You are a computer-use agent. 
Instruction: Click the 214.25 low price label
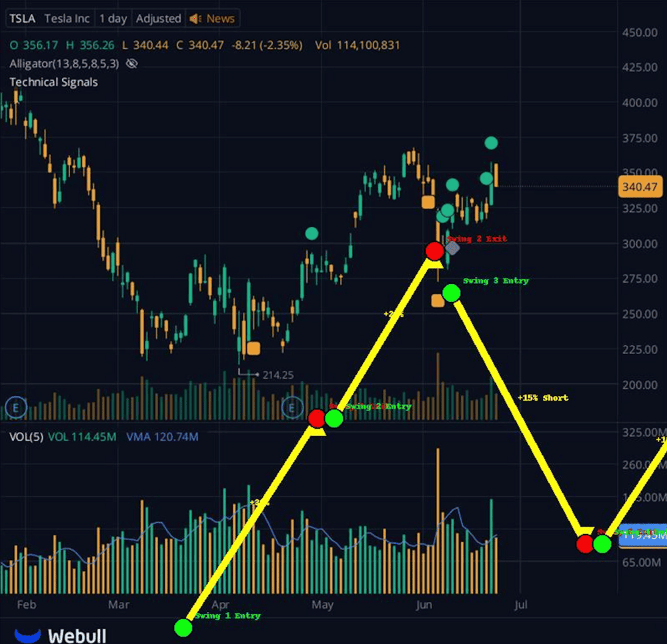277,375
